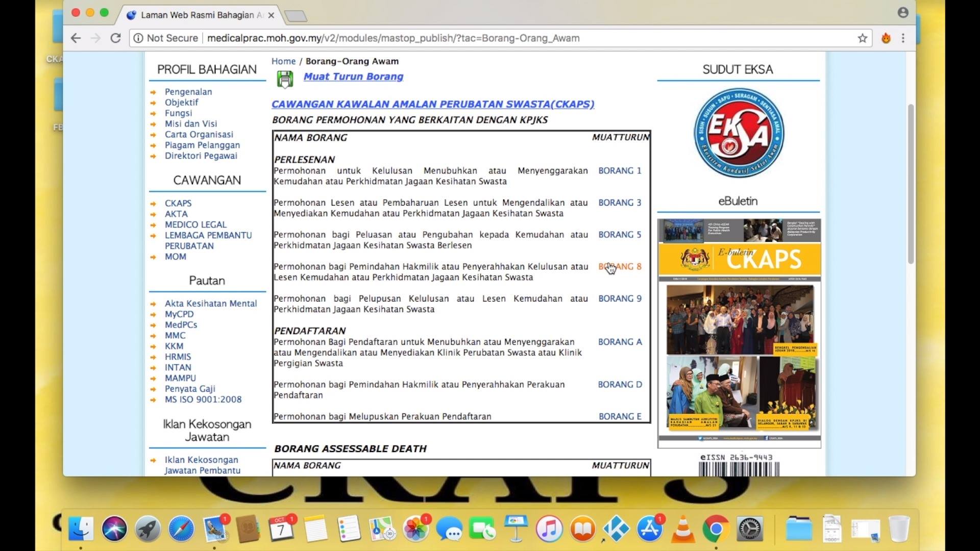This screenshot has width=980, height=551.
Task: View site info next to Not Secure
Action: coord(138,38)
